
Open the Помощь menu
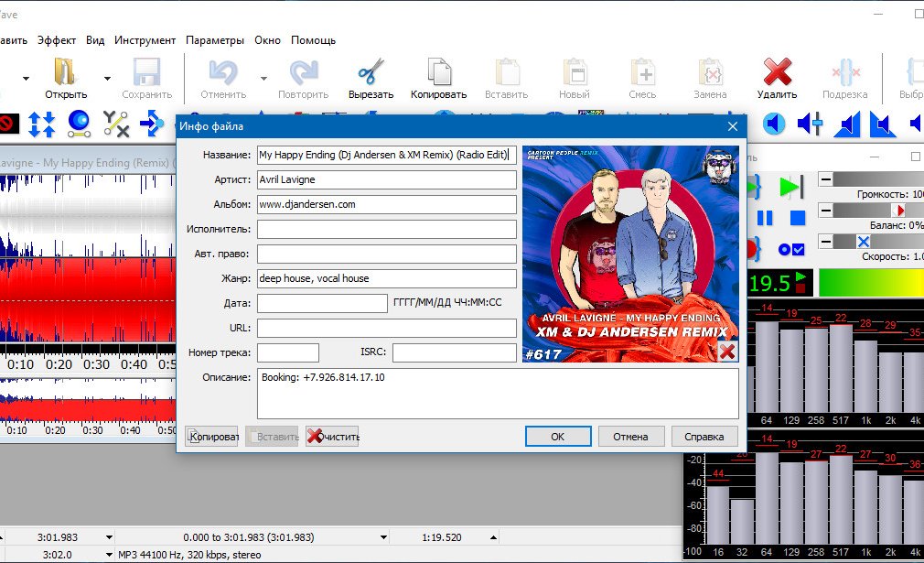point(314,40)
